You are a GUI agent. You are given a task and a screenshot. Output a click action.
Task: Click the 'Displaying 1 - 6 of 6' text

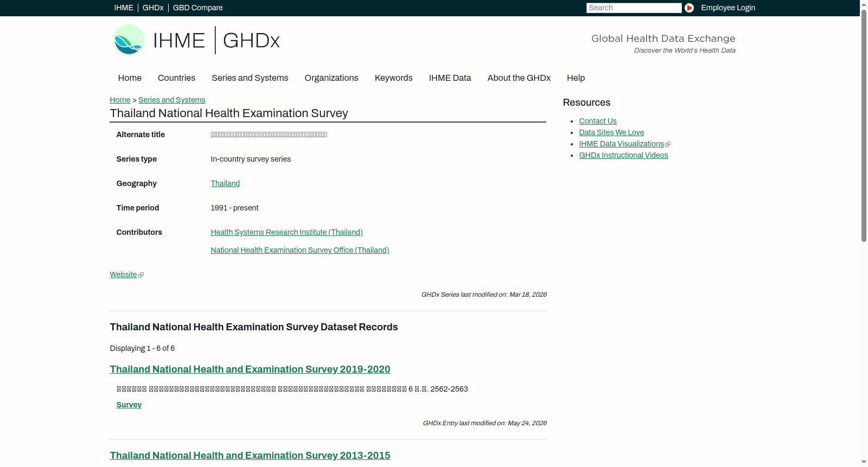click(142, 348)
